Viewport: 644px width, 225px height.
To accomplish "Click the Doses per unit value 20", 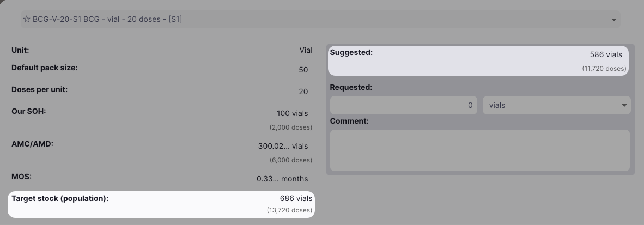I will click(x=303, y=92).
